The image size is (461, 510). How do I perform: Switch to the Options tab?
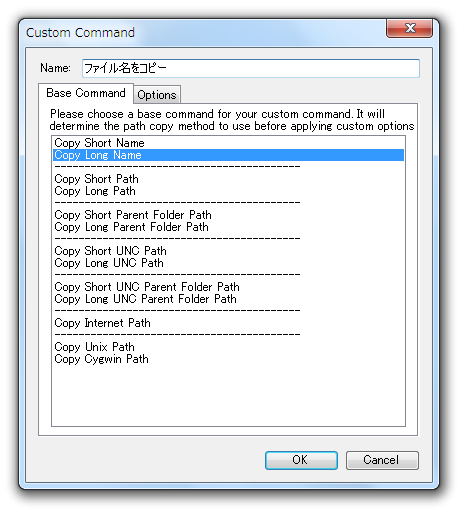pos(157,95)
